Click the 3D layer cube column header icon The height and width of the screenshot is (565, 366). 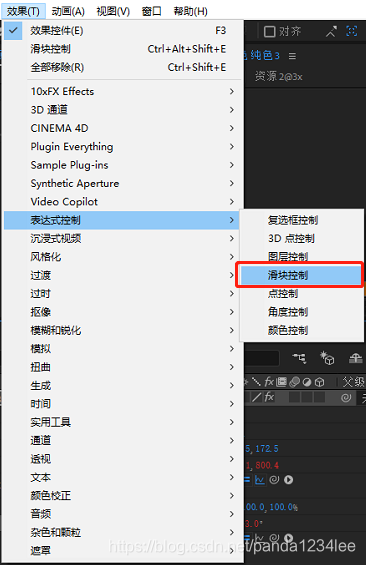pos(320,382)
